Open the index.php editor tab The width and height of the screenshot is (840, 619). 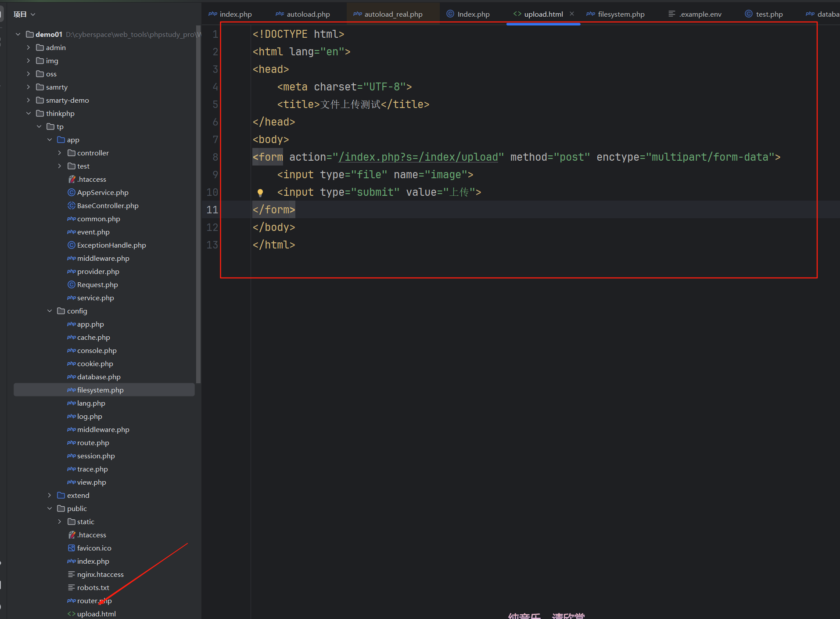pyautogui.click(x=230, y=14)
